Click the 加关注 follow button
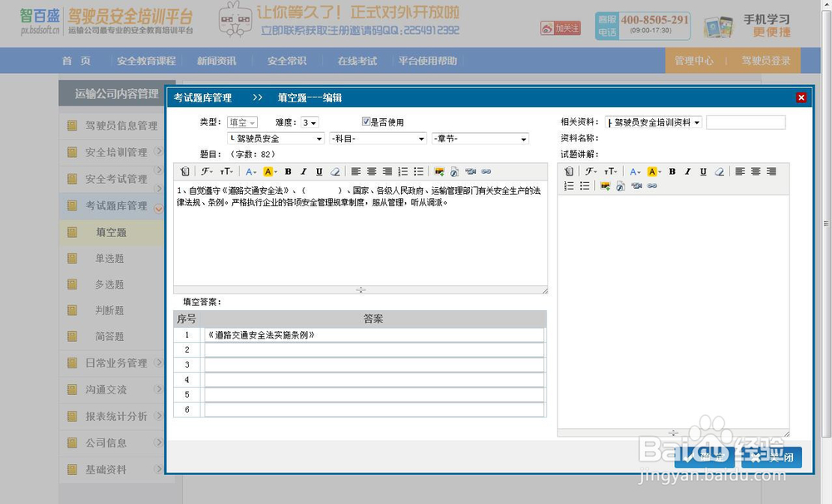 560,28
